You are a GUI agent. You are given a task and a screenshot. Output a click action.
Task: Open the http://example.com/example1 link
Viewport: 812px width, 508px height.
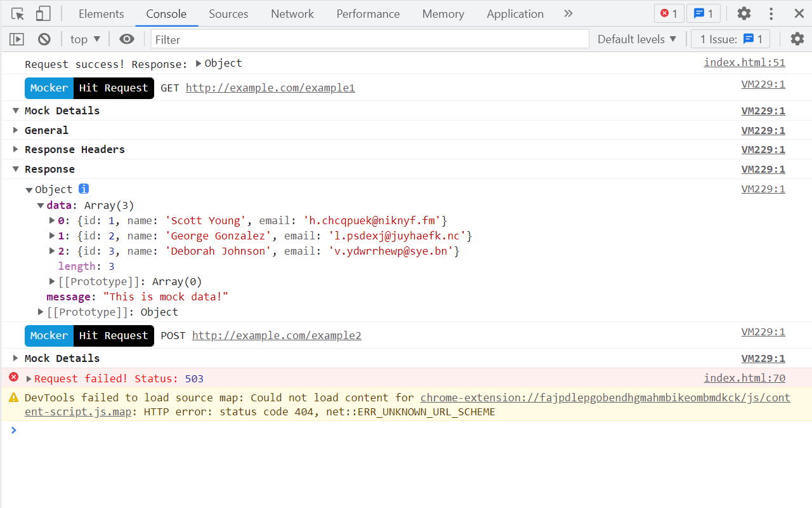[x=270, y=88]
